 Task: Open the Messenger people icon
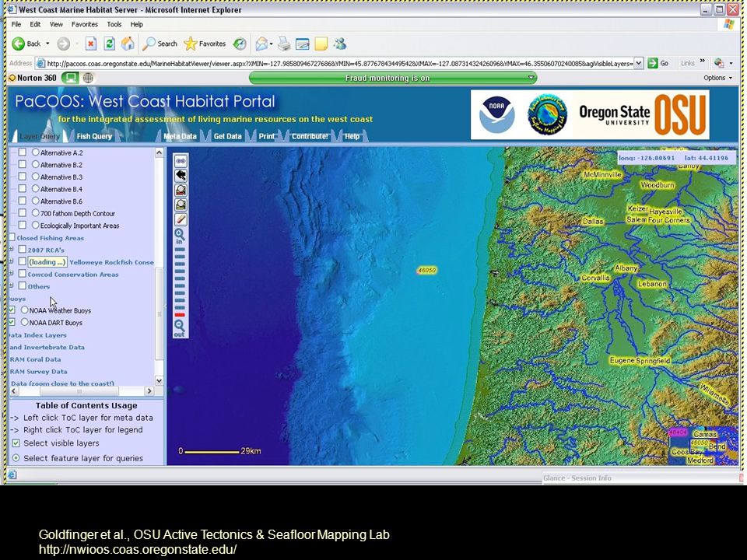pyautogui.click(x=340, y=44)
